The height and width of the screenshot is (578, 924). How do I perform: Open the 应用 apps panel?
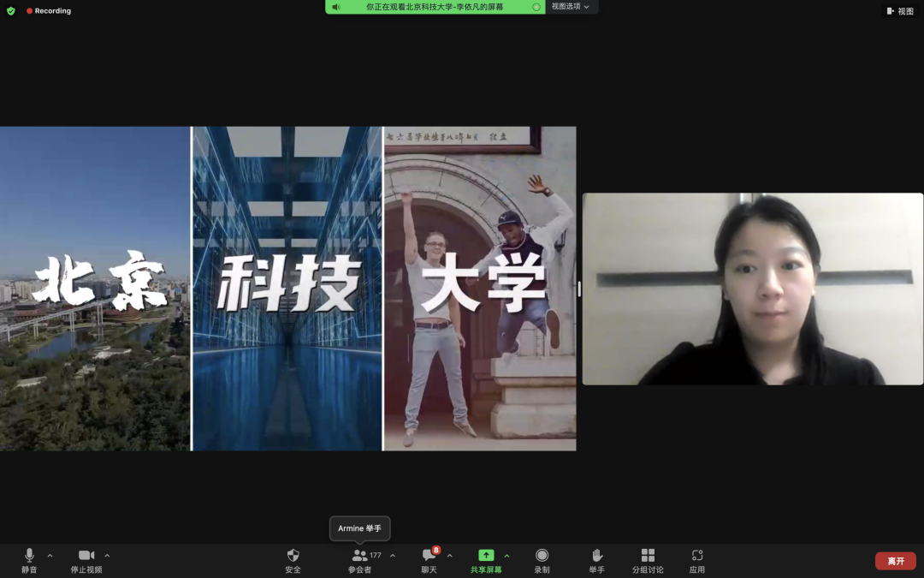tap(697, 561)
